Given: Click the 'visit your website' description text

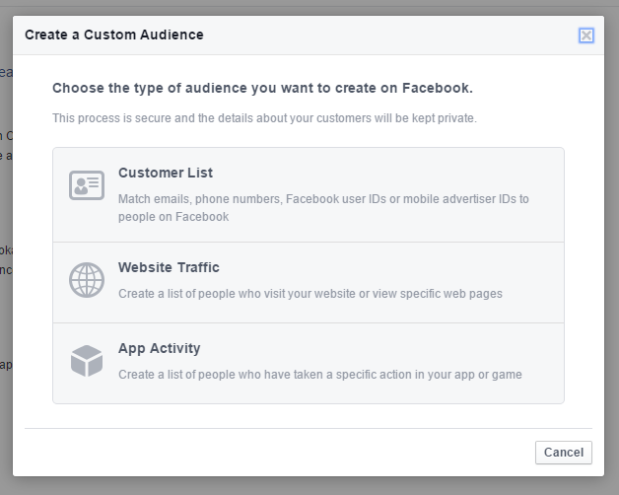Looking at the screenshot, I should (310, 294).
